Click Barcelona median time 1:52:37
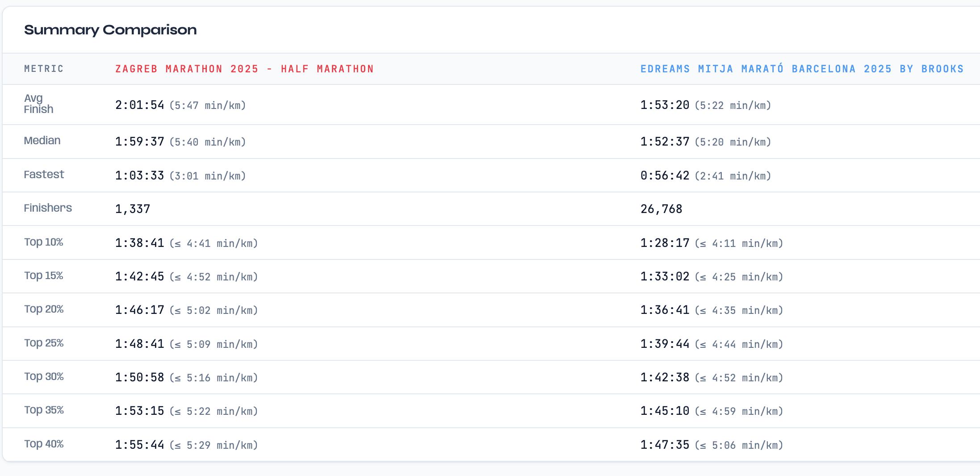The height and width of the screenshot is (476, 980). (x=665, y=142)
